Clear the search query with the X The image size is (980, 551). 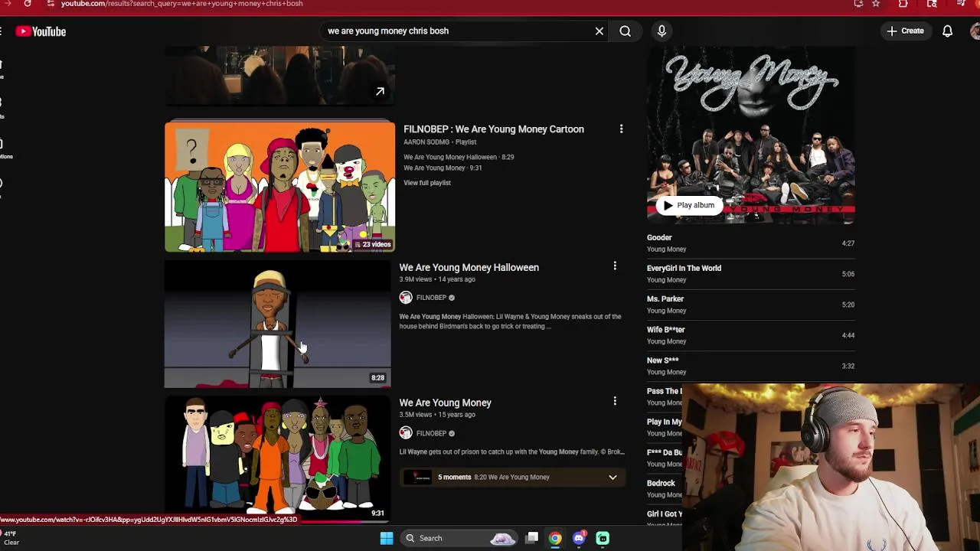point(599,31)
